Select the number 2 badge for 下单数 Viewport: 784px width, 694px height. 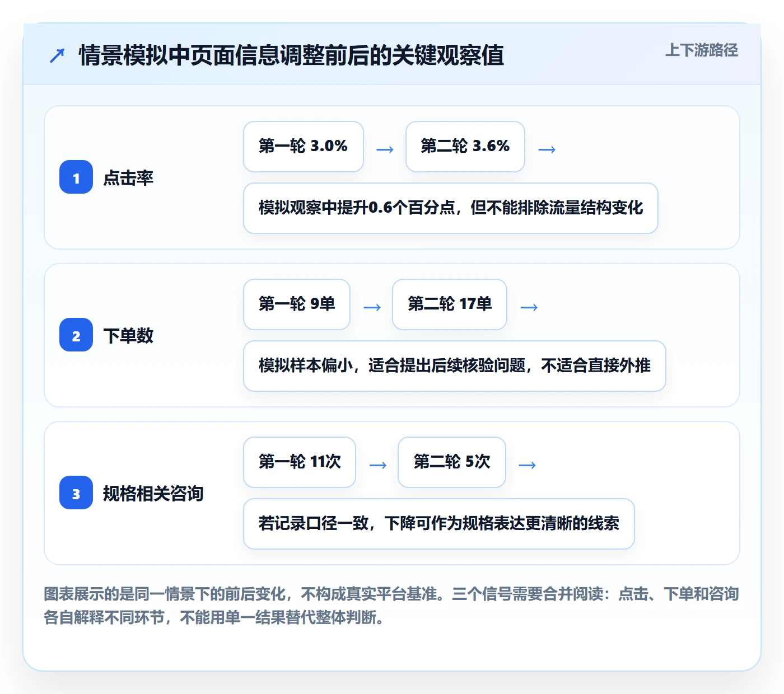76,335
